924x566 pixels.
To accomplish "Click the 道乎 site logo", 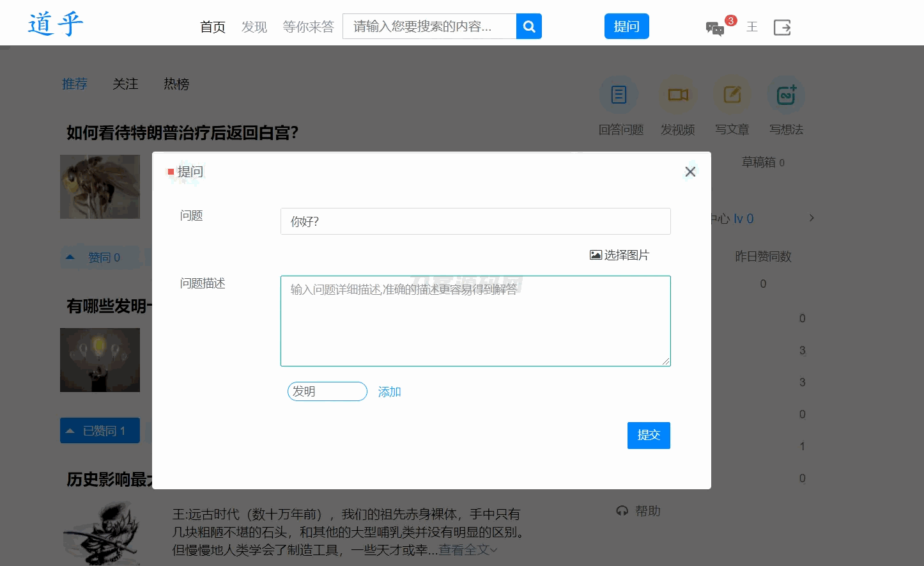I will [56, 23].
